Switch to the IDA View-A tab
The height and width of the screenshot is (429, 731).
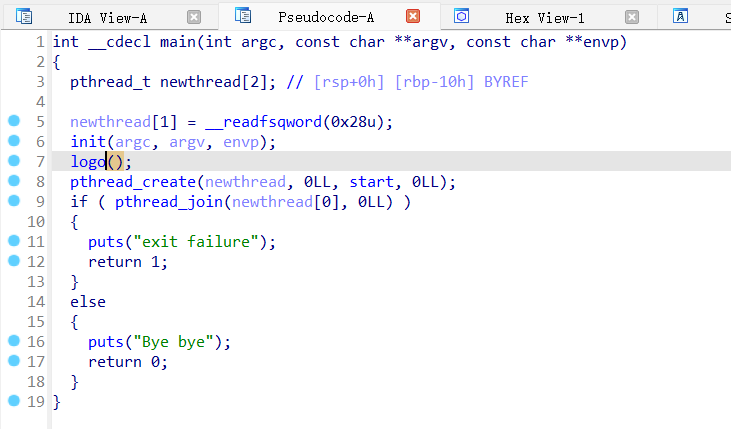pyautogui.click(x=107, y=17)
